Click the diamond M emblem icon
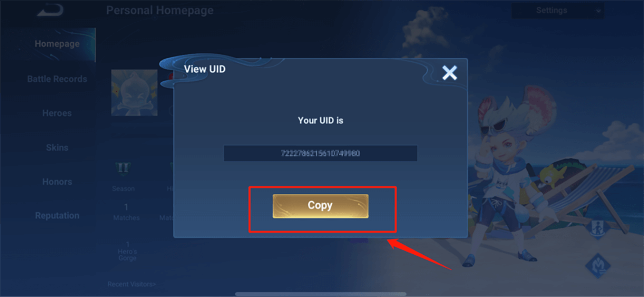644x297 pixels. 598,265
